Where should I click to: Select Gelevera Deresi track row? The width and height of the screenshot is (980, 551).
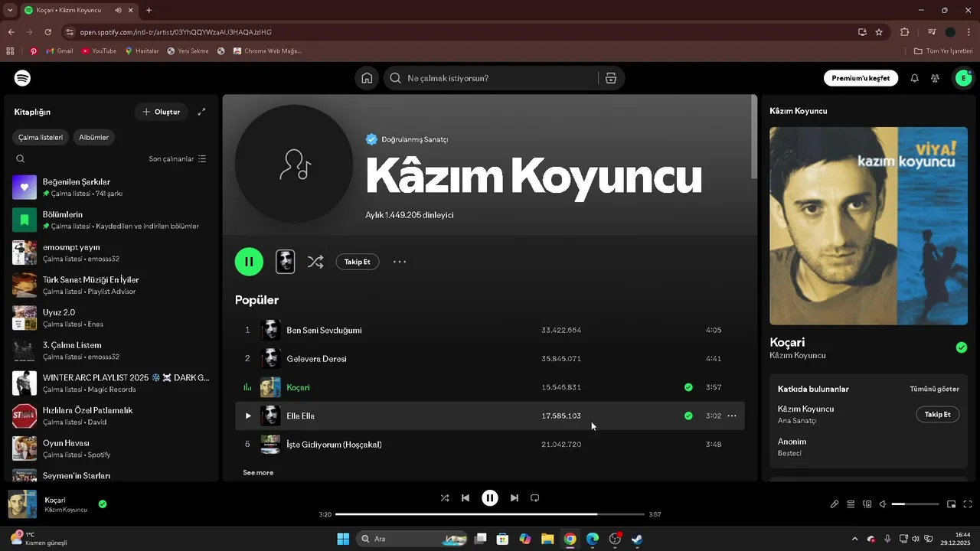pyautogui.click(x=489, y=359)
